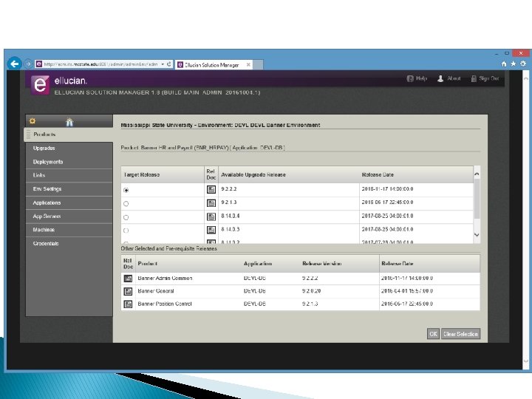Open the Applications sidebar menu

(x=69, y=202)
